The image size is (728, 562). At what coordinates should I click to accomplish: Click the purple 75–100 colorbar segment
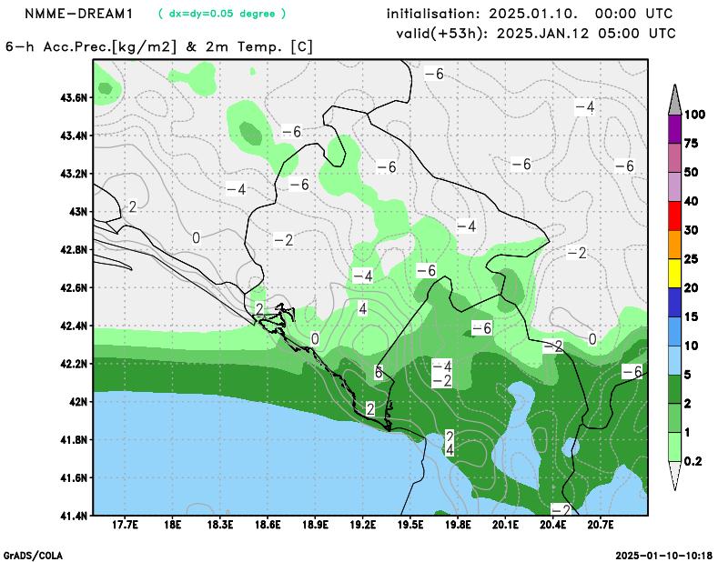pos(674,129)
